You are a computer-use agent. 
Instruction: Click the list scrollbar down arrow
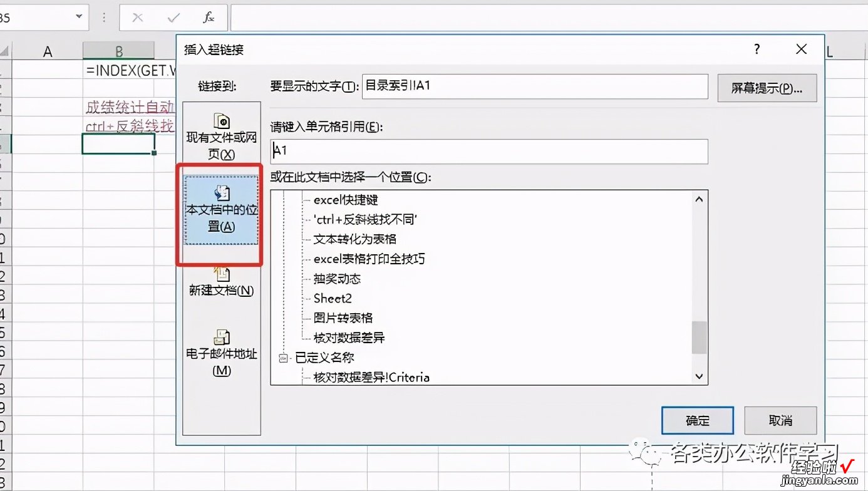pyautogui.click(x=699, y=376)
